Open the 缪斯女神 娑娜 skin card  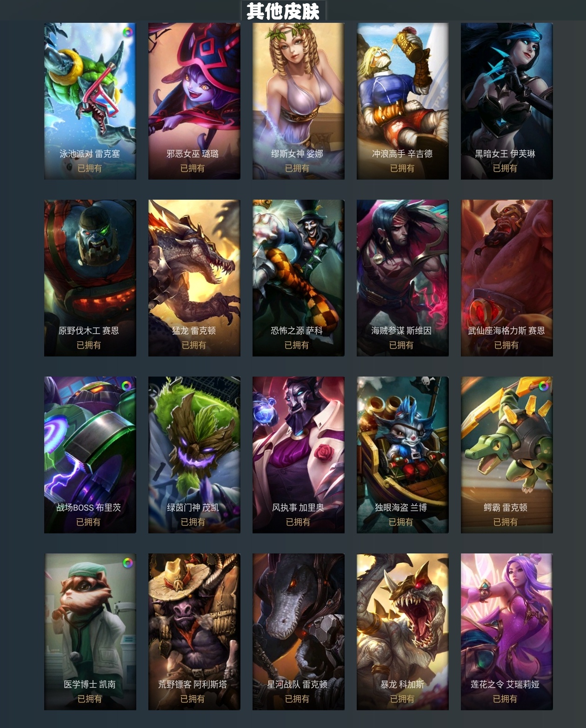(299, 101)
